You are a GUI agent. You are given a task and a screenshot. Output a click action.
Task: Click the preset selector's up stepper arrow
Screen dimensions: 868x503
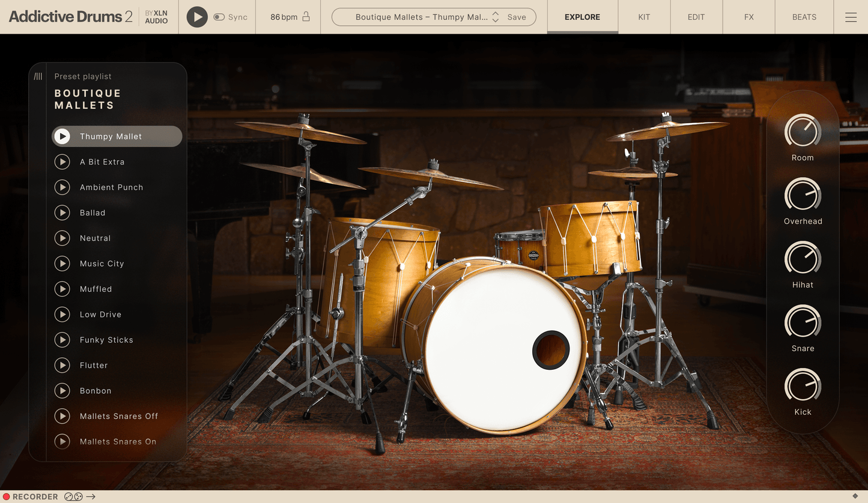click(496, 14)
